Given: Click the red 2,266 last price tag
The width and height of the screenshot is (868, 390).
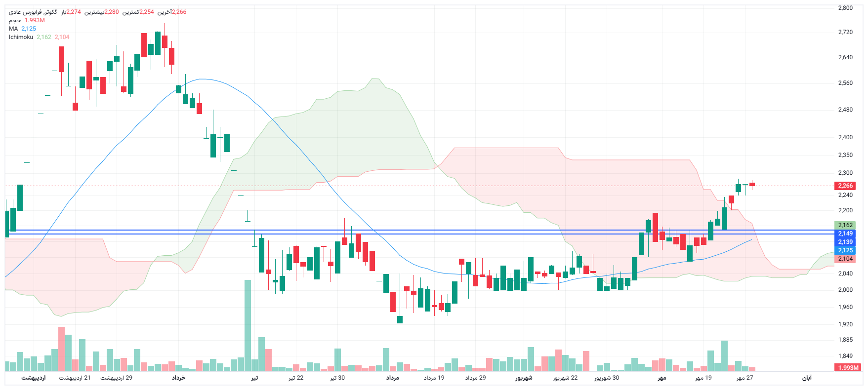Looking at the screenshot, I should (845, 186).
